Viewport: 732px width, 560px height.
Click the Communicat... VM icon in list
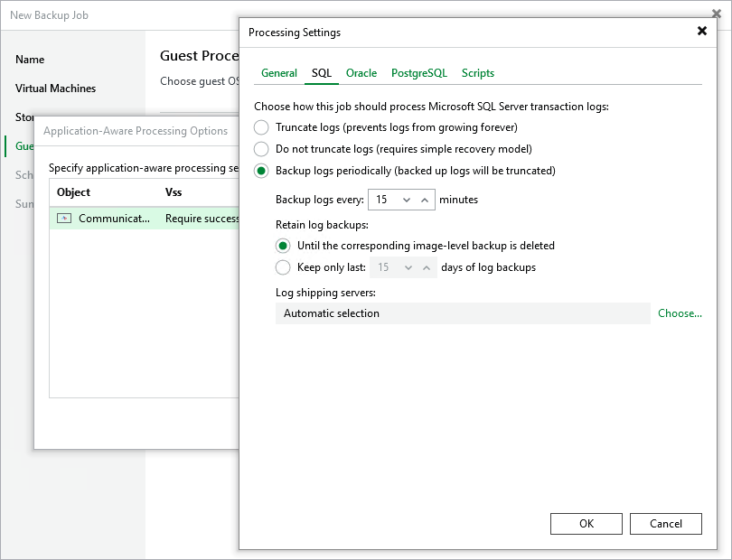click(64, 219)
